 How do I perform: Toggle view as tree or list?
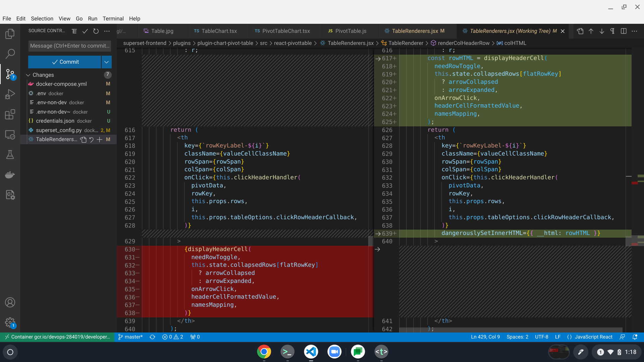tap(74, 31)
